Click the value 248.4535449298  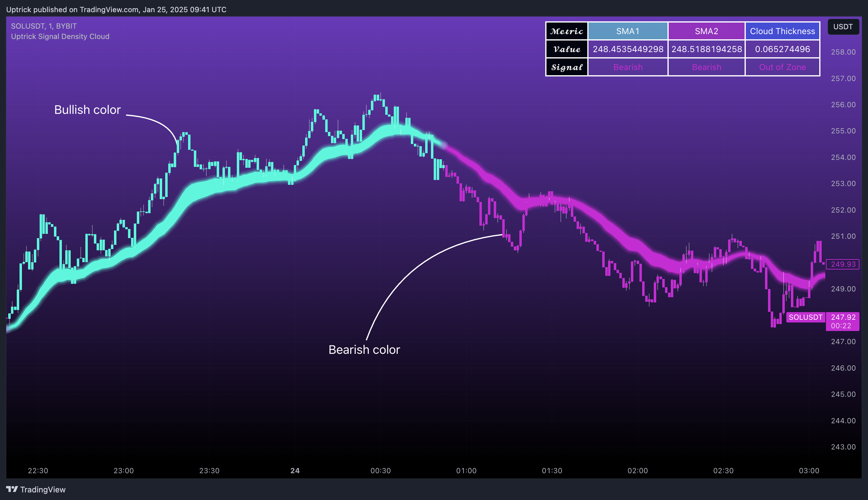pyautogui.click(x=628, y=49)
